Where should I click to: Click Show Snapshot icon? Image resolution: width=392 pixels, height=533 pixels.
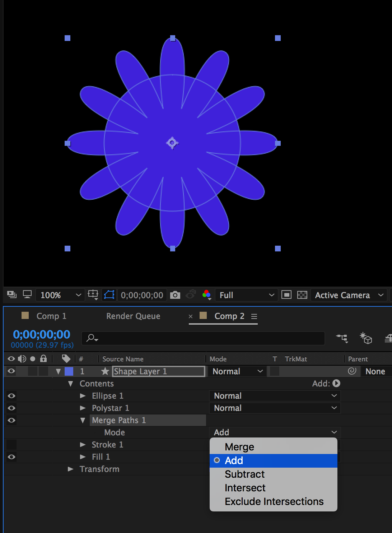[x=191, y=295]
